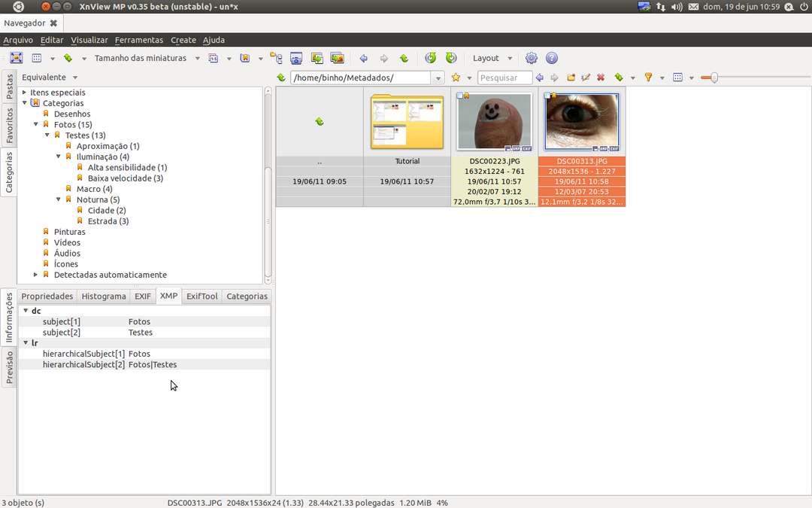Switch to the EXIF tab

click(x=143, y=296)
